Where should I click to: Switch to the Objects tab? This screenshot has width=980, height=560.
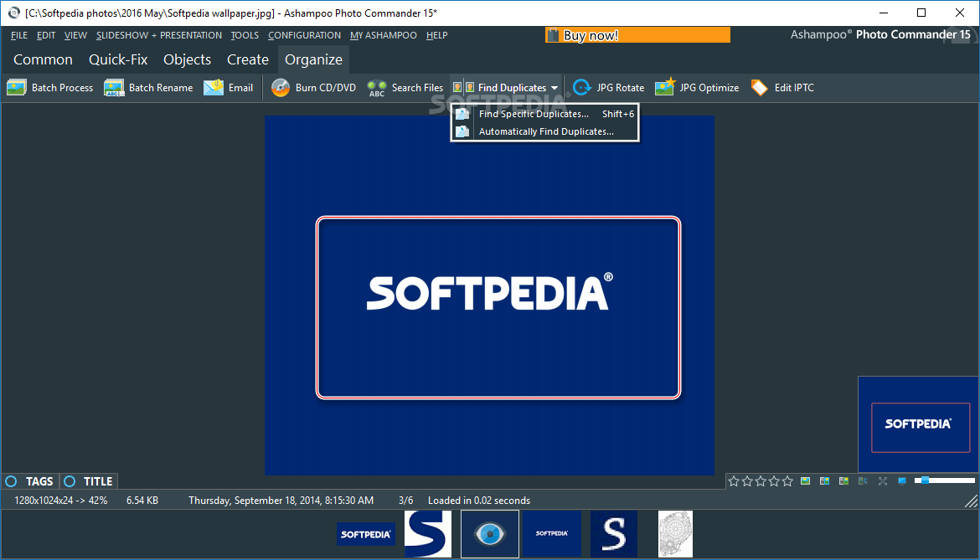(x=188, y=59)
